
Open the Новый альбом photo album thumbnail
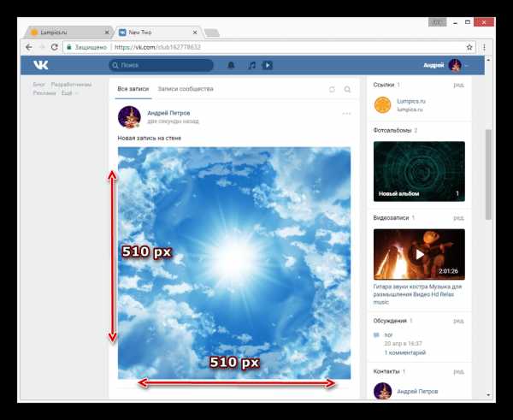pyautogui.click(x=419, y=171)
